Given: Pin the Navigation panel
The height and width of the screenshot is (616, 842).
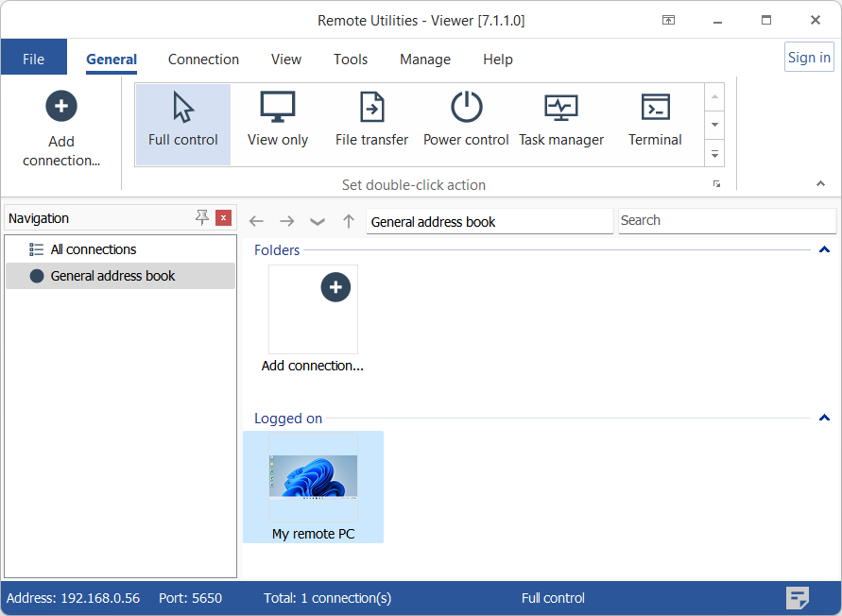Looking at the screenshot, I should [x=202, y=218].
